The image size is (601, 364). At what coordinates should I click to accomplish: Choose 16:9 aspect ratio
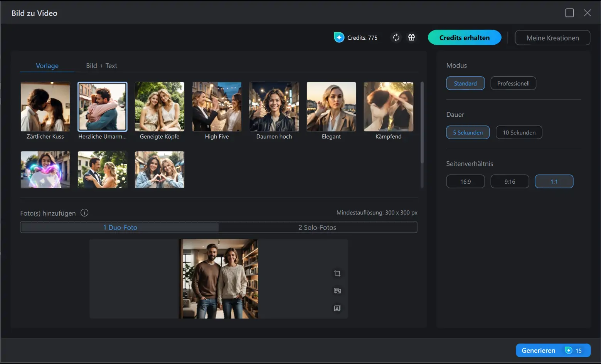(465, 181)
